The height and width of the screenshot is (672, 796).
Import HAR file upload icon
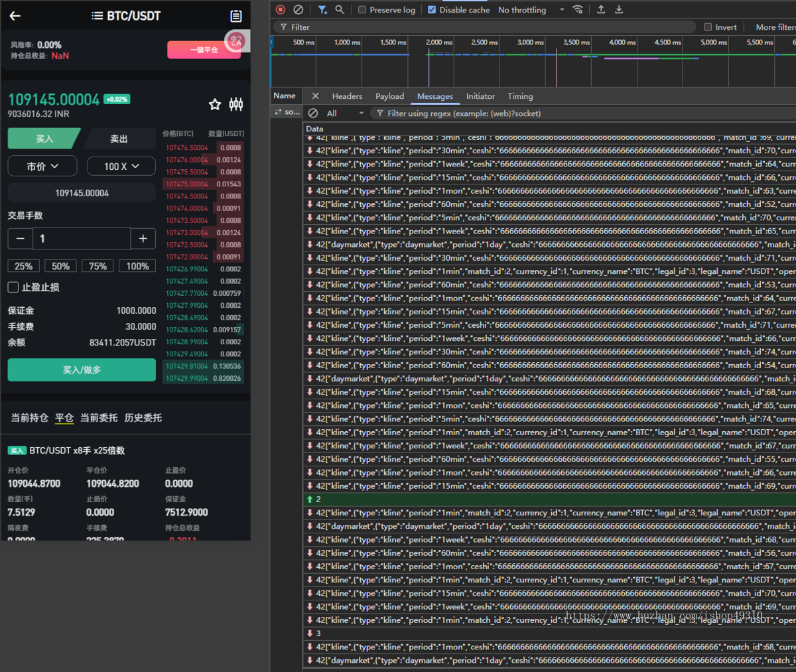pos(601,9)
